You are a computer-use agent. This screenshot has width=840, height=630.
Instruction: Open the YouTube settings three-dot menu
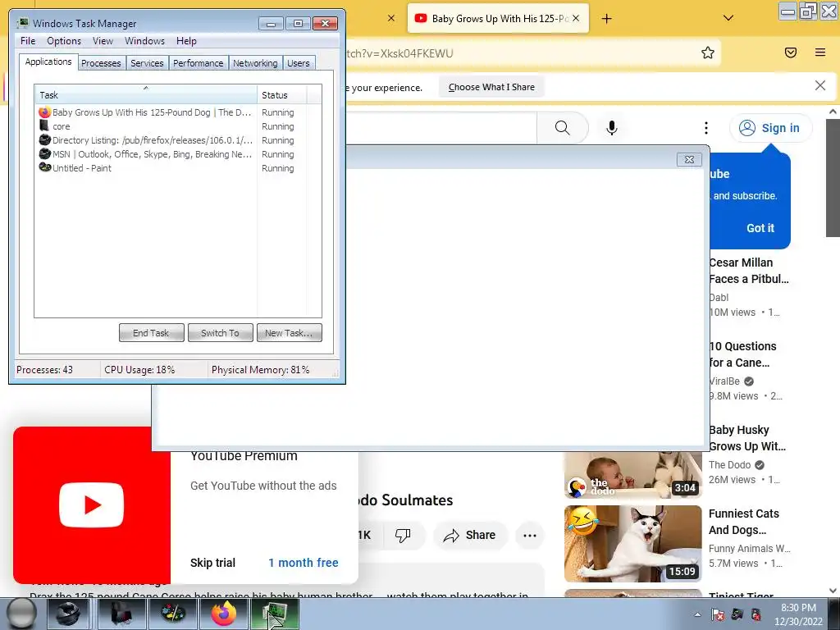pos(706,127)
